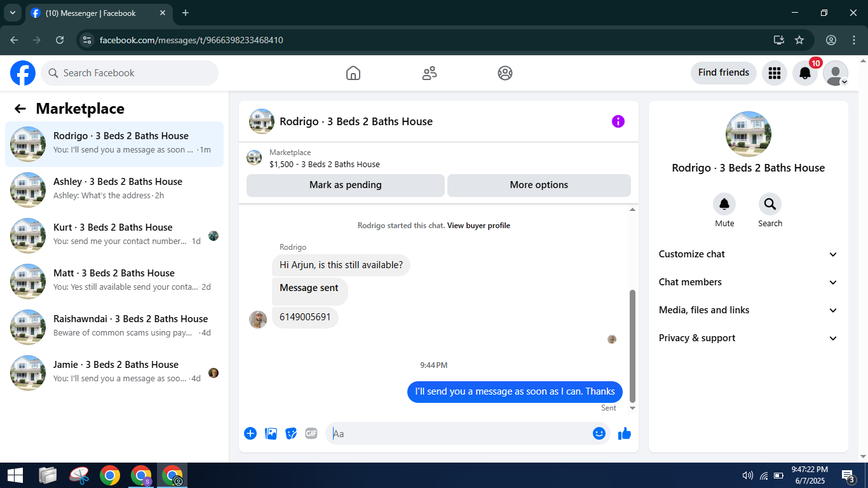The image size is (868, 488).
Task: Open the $1,500 Marketplace listing link
Action: point(324,164)
